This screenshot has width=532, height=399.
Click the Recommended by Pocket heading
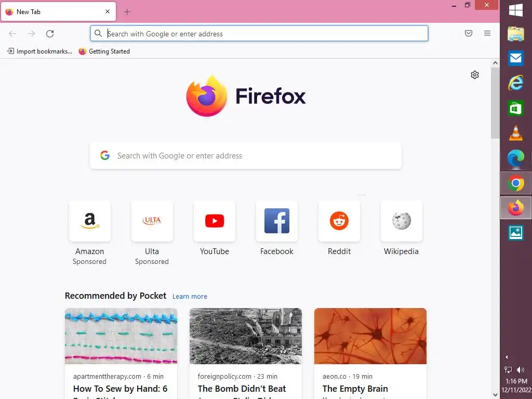[116, 296]
